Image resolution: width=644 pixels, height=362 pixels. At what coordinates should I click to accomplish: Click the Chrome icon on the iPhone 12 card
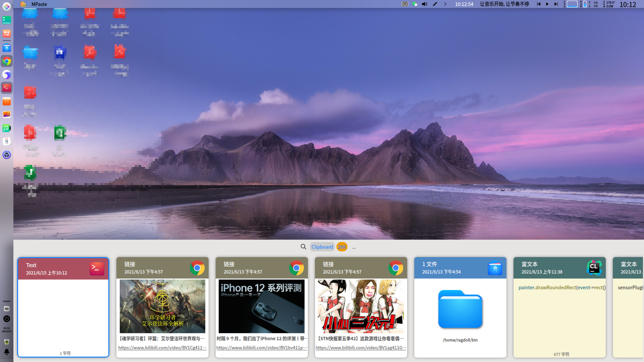(x=296, y=268)
